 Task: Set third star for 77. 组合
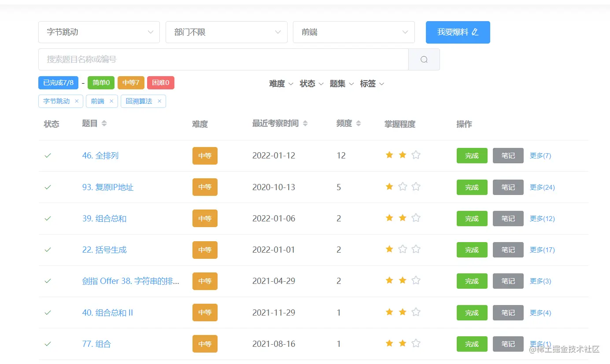[x=416, y=343]
